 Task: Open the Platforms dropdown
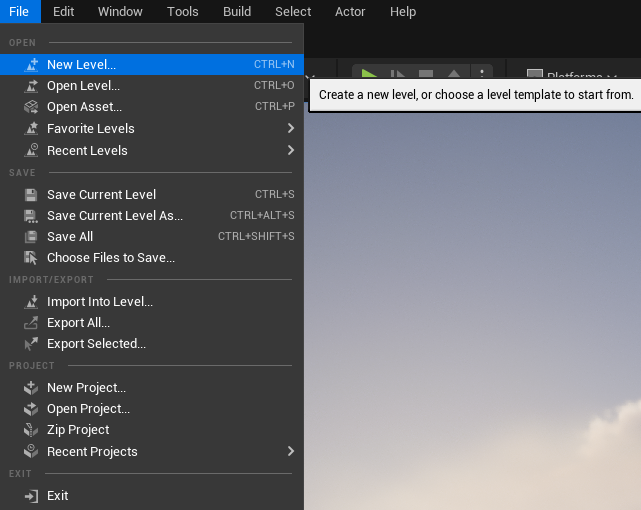(x=572, y=74)
